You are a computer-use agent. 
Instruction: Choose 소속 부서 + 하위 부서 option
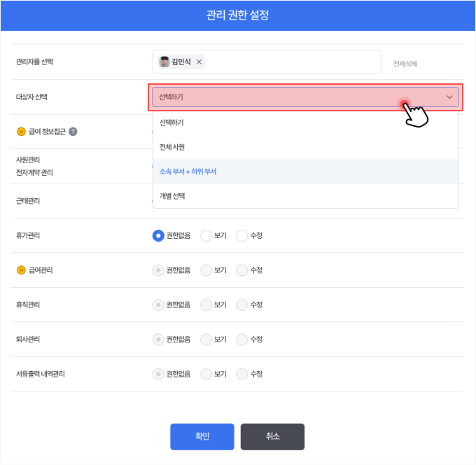click(x=188, y=172)
